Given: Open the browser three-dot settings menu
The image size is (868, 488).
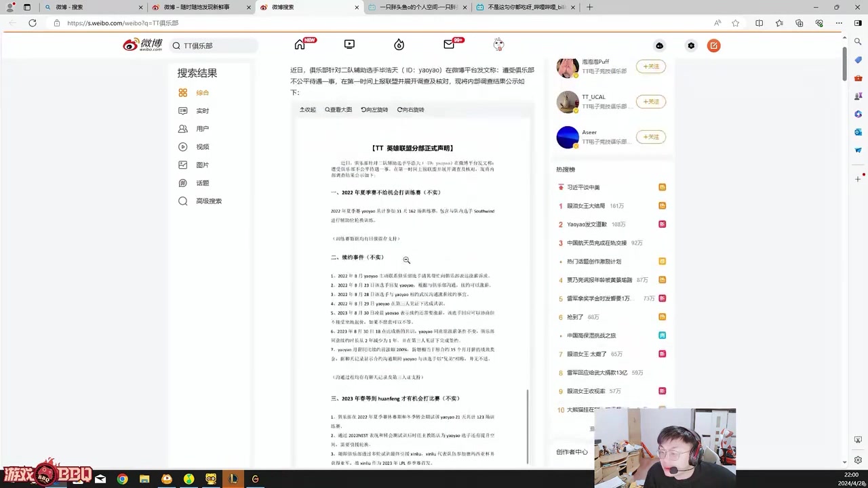Looking at the screenshot, I should click(x=839, y=23).
